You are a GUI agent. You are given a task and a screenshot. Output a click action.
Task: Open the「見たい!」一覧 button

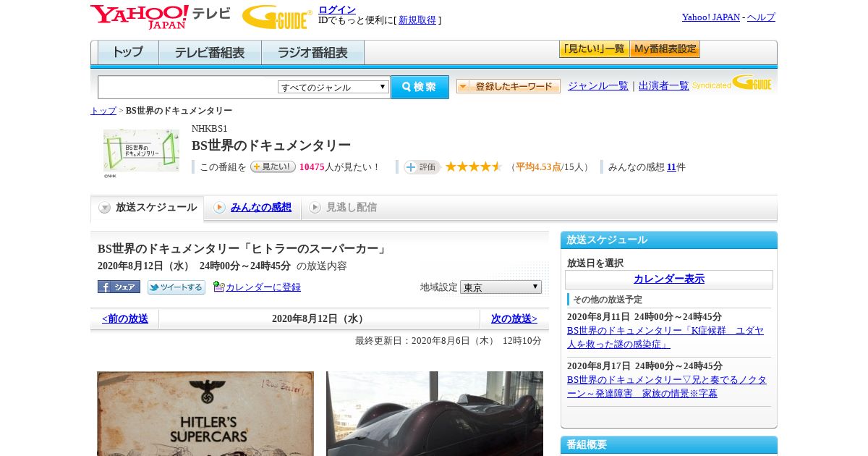[x=594, y=49]
